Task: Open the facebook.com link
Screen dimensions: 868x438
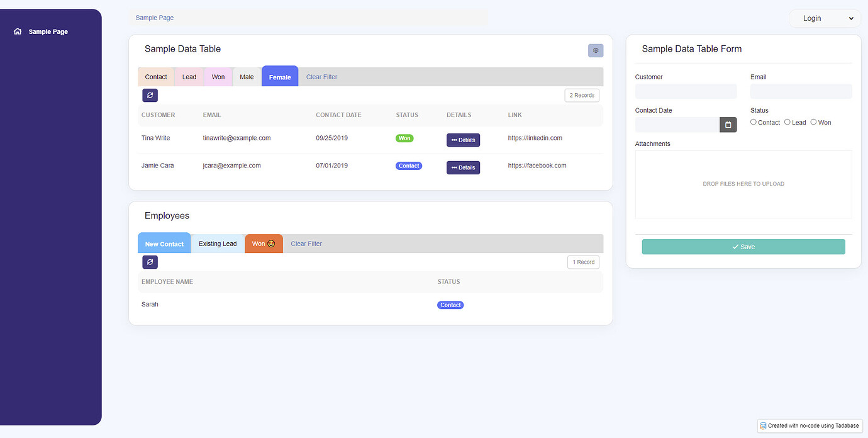Action: [537, 166]
